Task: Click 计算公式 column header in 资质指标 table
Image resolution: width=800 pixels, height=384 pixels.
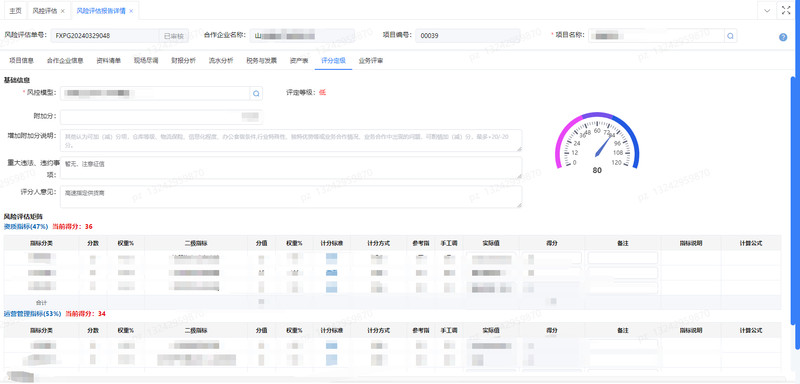Action: click(751, 243)
